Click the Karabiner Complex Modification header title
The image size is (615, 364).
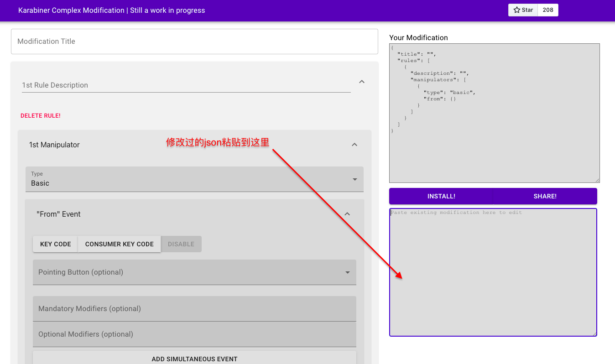pos(112,10)
